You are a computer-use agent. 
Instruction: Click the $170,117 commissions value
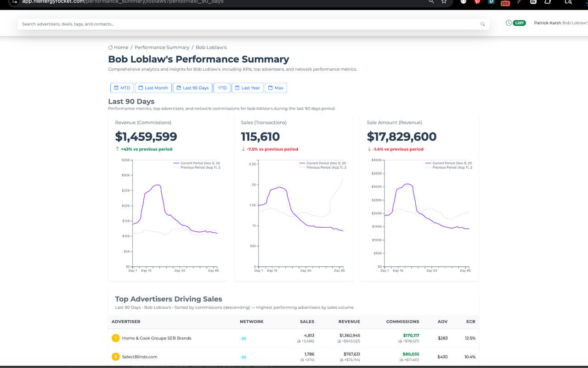pos(411,335)
